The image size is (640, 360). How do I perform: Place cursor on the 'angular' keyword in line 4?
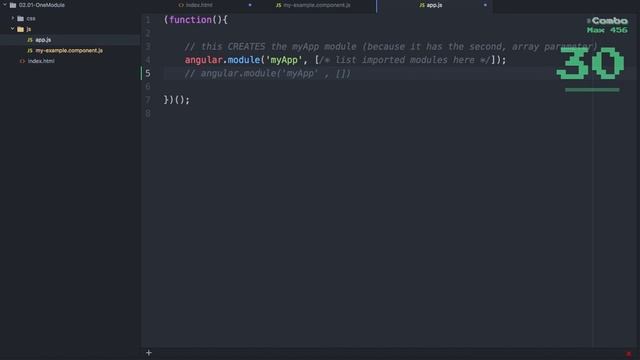[204, 60]
